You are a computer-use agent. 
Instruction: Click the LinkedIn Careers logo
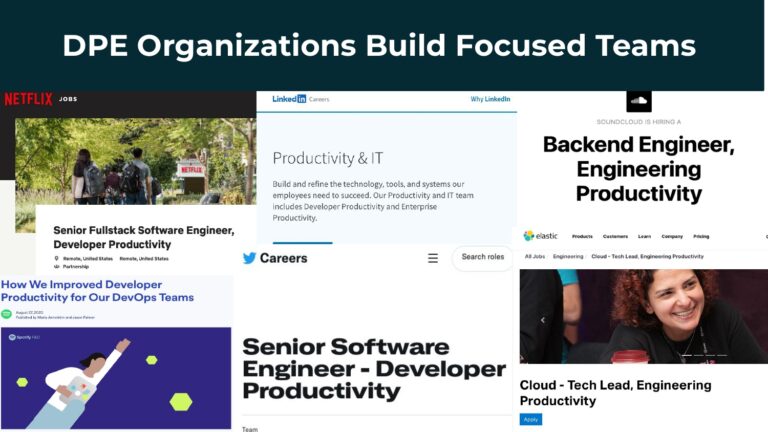click(x=301, y=99)
